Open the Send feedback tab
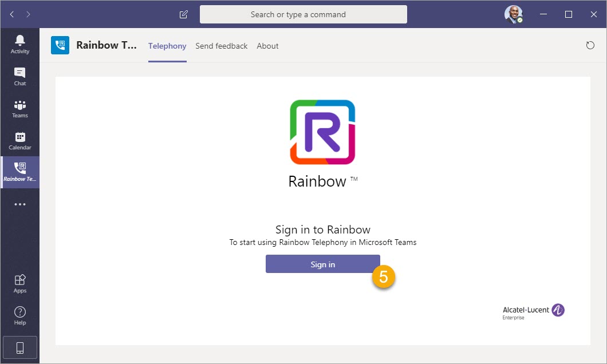 [x=222, y=46]
